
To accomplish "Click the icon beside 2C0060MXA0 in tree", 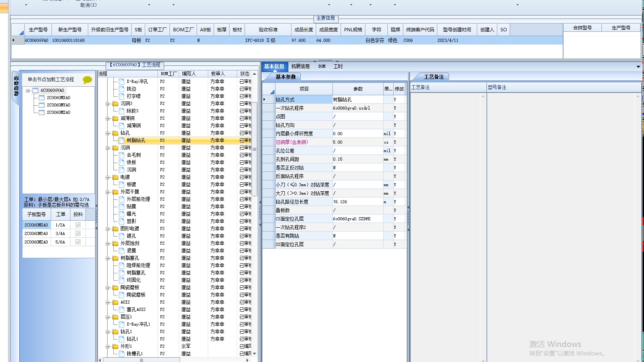I will pos(42,98).
